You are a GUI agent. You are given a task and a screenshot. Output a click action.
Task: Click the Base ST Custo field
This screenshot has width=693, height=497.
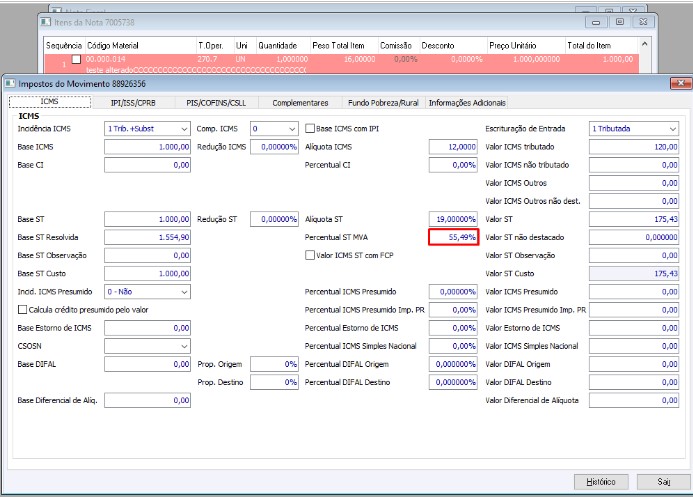pos(147,274)
